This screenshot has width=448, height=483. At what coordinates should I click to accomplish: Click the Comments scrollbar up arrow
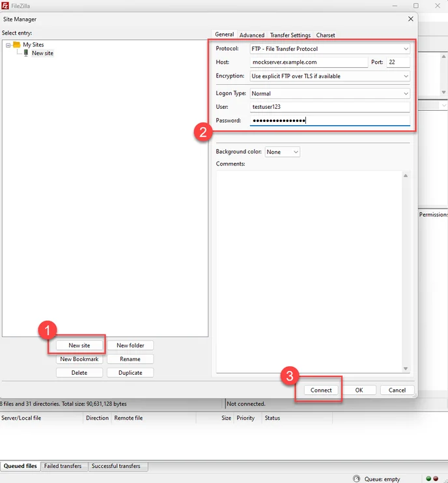(406, 175)
